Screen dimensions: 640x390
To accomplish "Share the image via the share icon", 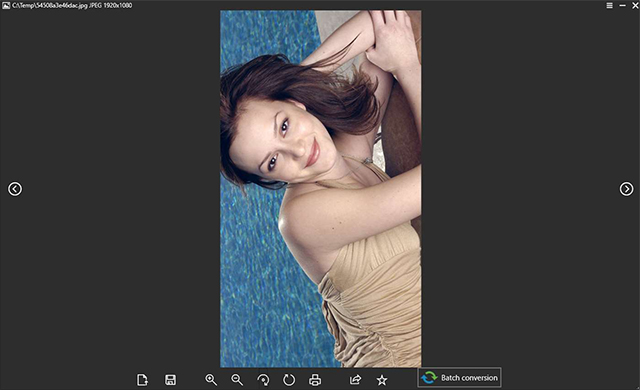I will tap(356, 380).
